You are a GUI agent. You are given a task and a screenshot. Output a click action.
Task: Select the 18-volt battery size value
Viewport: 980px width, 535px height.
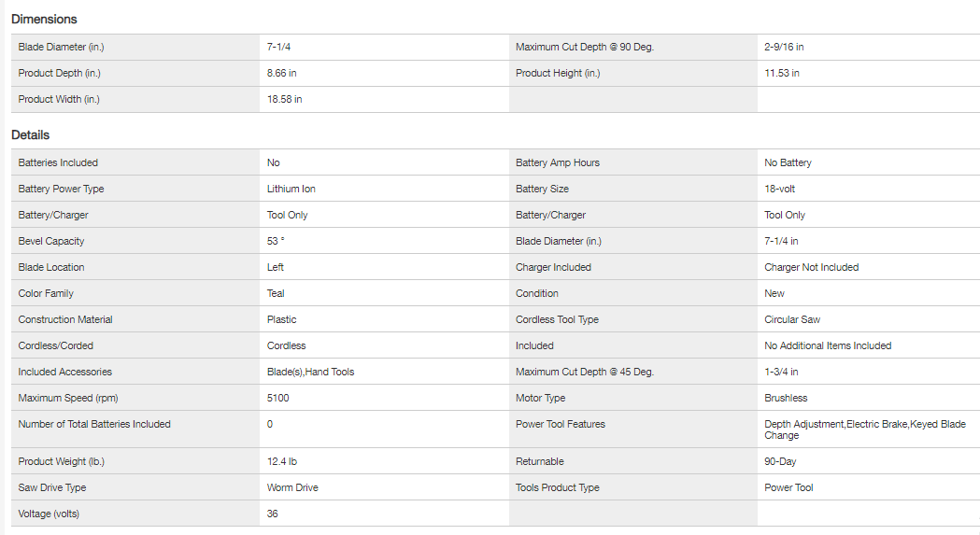tap(779, 189)
